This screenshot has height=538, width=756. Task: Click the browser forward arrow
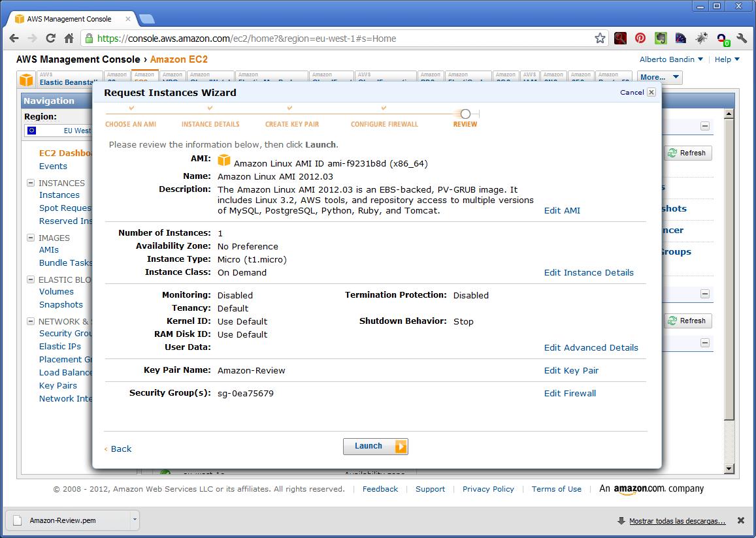point(32,39)
